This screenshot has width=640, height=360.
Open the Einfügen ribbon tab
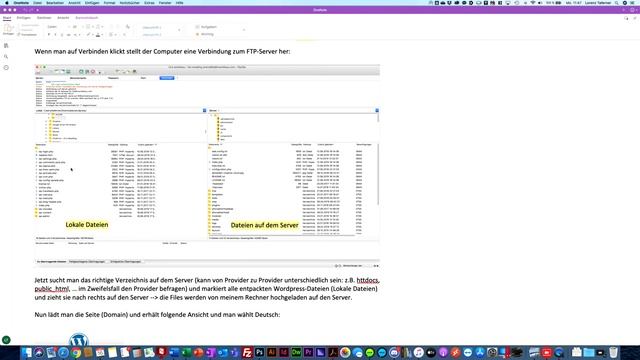click(24, 18)
